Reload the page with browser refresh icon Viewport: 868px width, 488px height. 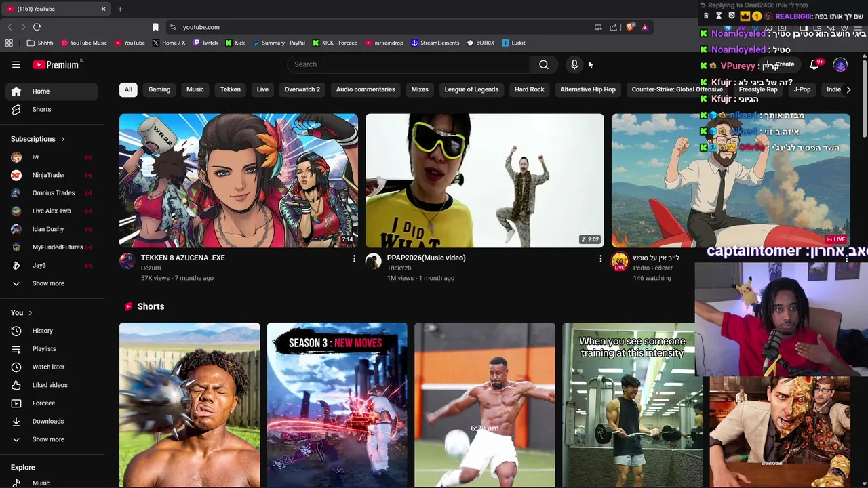(37, 27)
